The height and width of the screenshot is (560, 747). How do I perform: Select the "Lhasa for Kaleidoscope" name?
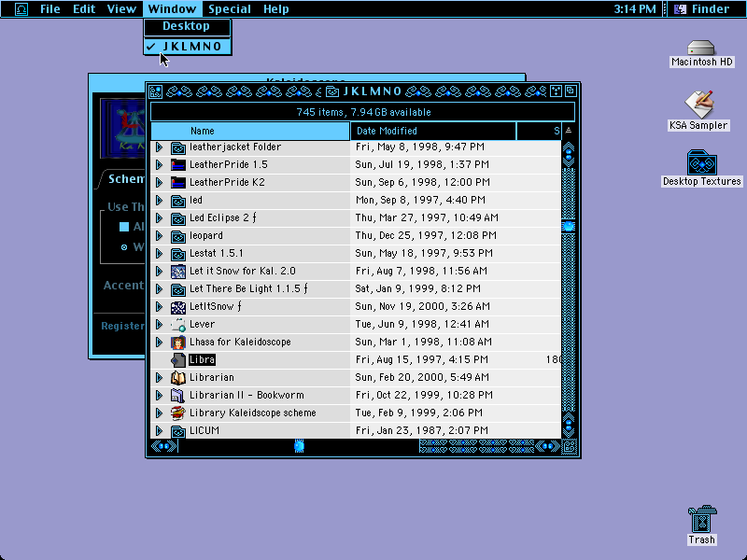coord(240,343)
